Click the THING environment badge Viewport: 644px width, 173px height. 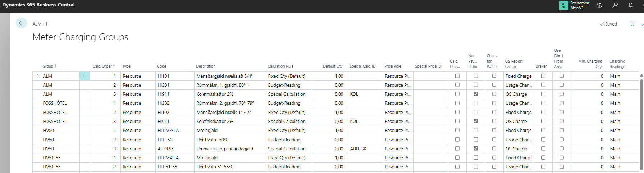(x=564, y=5)
